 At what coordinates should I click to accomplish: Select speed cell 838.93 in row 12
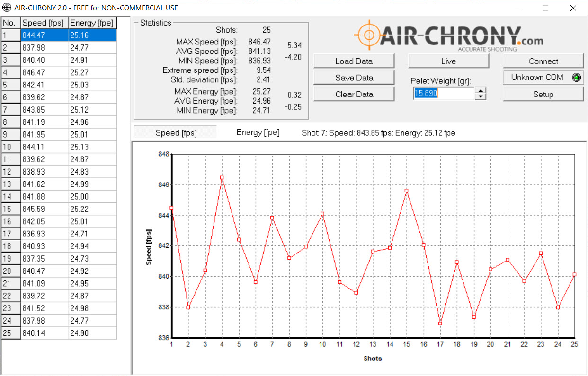(x=45, y=172)
